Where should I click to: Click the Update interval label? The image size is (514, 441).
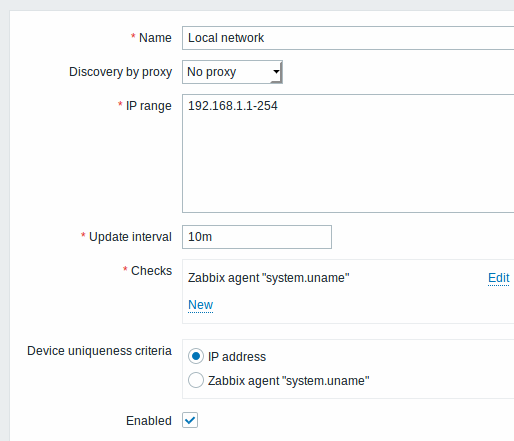[130, 237]
